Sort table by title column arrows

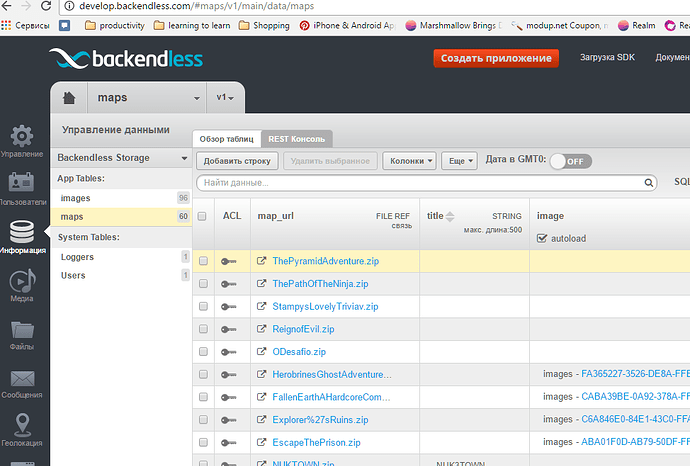pos(450,216)
